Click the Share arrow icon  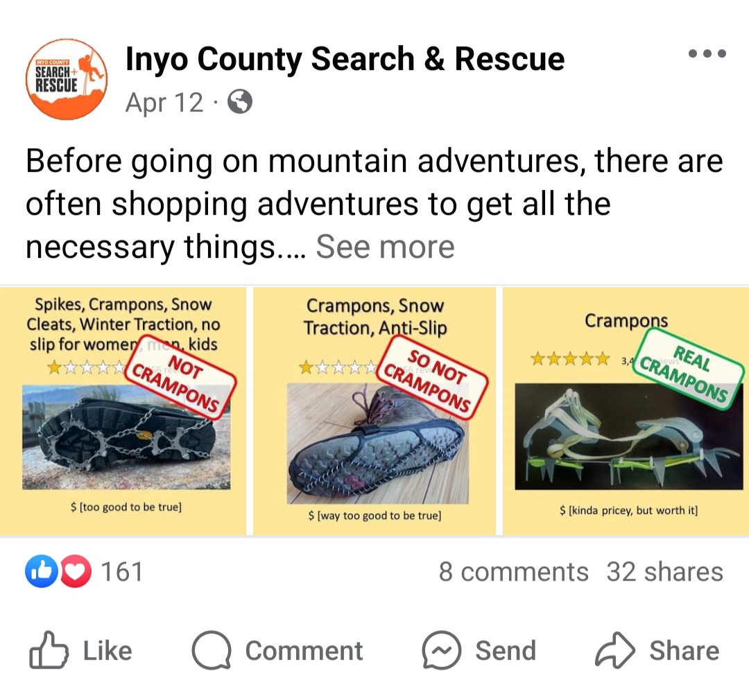pyautogui.click(x=614, y=650)
